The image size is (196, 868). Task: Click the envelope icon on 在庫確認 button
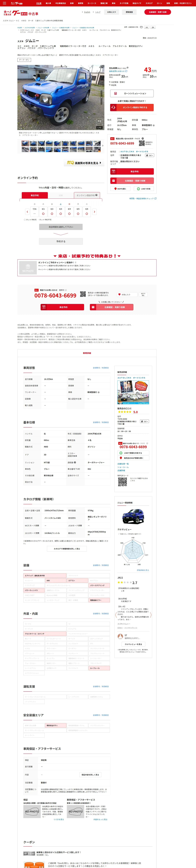114,181
